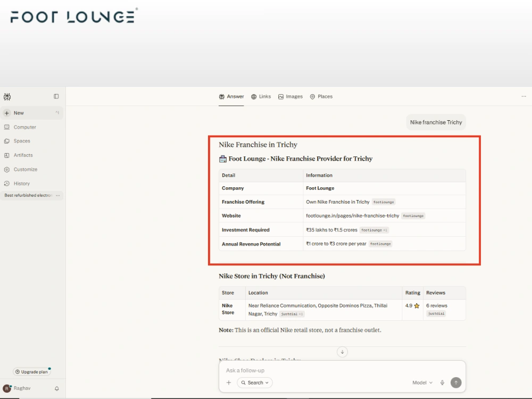The height and width of the screenshot is (399, 532).
Task: Click the plus attach icon in follow-up box
Action: pyautogui.click(x=229, y=383)
